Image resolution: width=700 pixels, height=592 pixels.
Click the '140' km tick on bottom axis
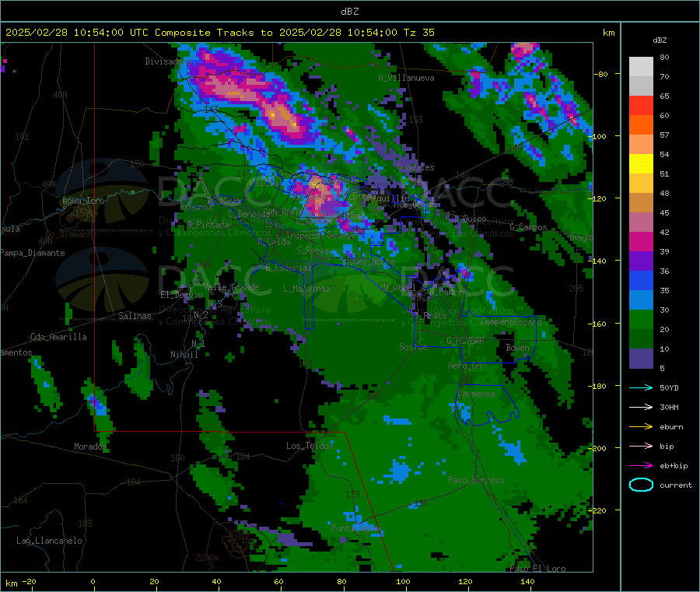click(527, 582)
